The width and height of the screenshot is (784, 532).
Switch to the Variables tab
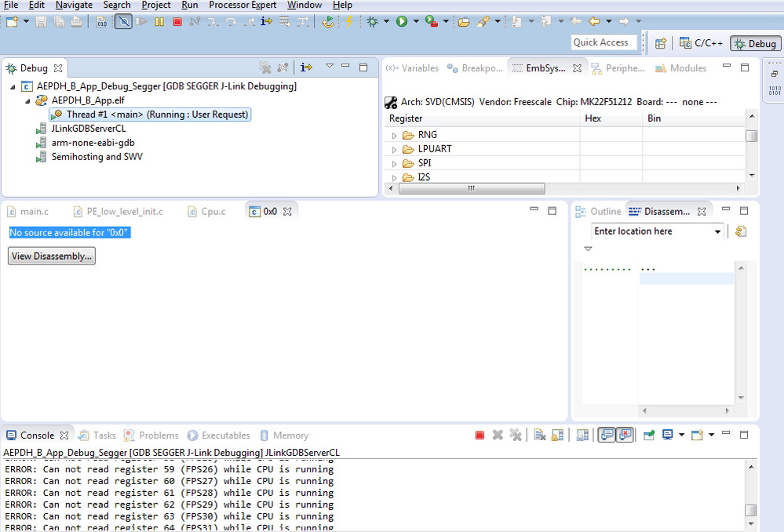[x=413, y=68]
